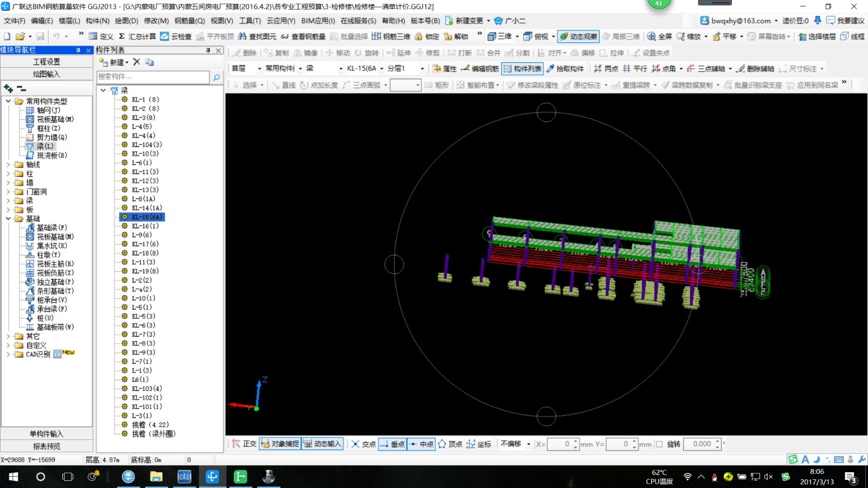
Task: Click the search magnifier in component list
Action: 216,78
